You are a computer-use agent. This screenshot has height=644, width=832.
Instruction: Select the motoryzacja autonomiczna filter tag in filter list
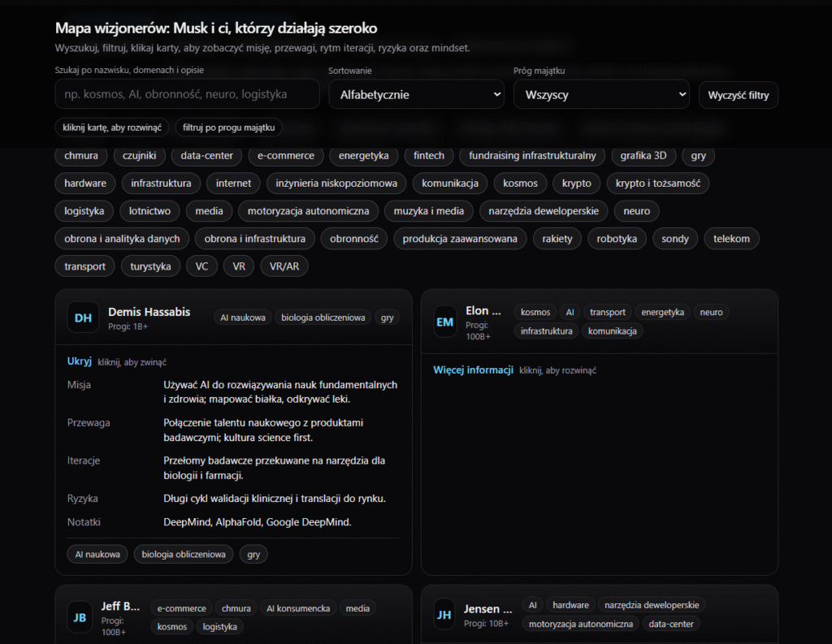coord(308,211)
